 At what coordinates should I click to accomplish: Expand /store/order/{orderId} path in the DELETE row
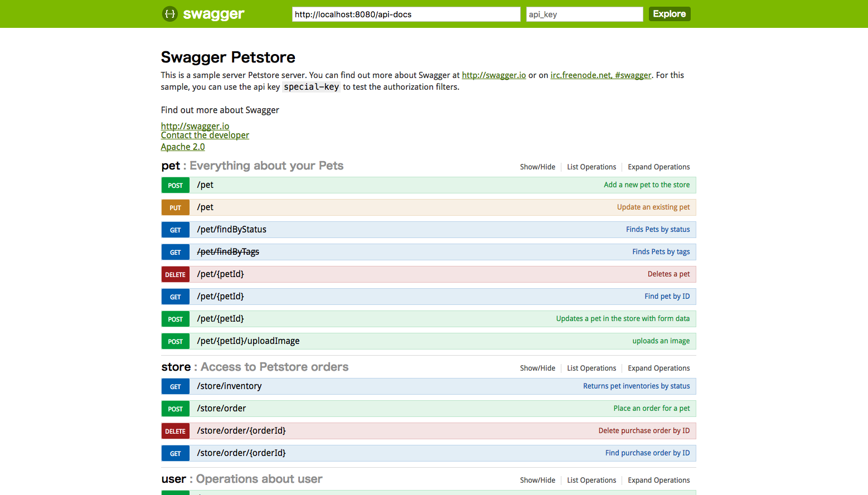[x=241, y=431]
